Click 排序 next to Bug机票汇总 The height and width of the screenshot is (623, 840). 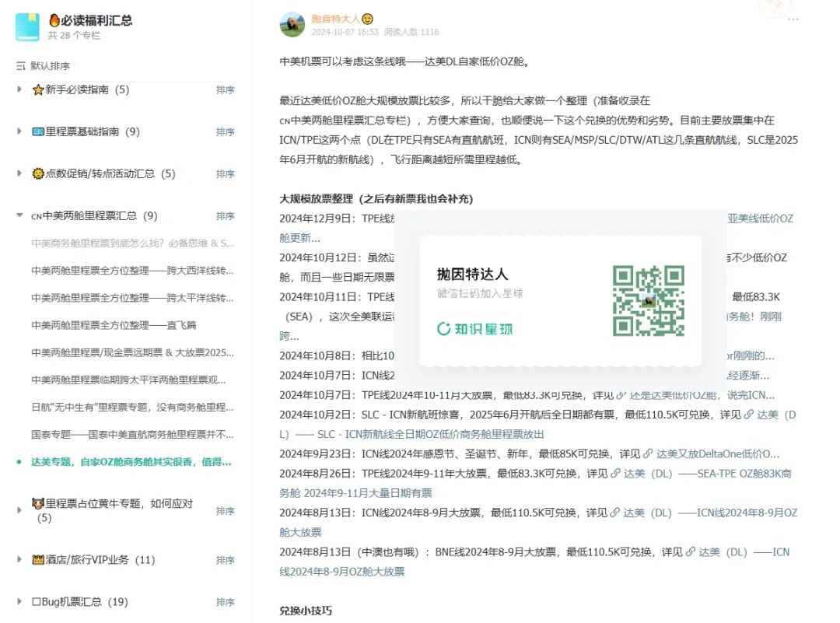(225, 602)
